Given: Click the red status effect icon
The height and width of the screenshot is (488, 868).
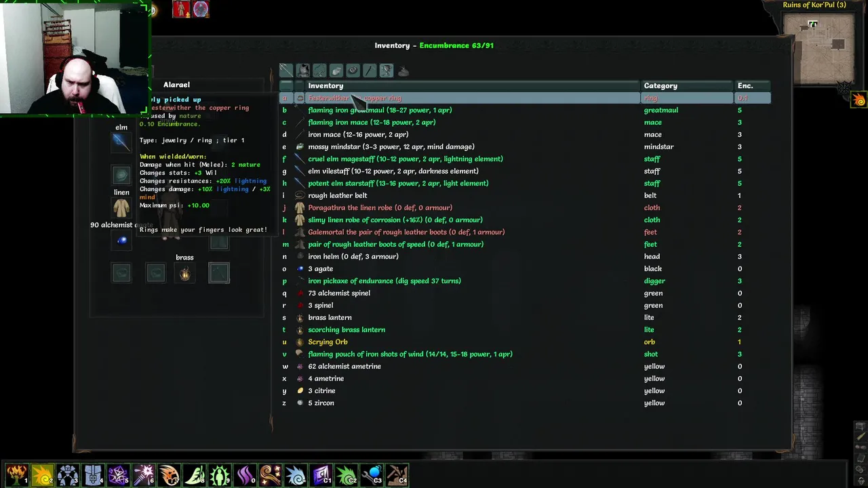Looking at the screenshot, I should pyautogui.click(x=181, y=9).
